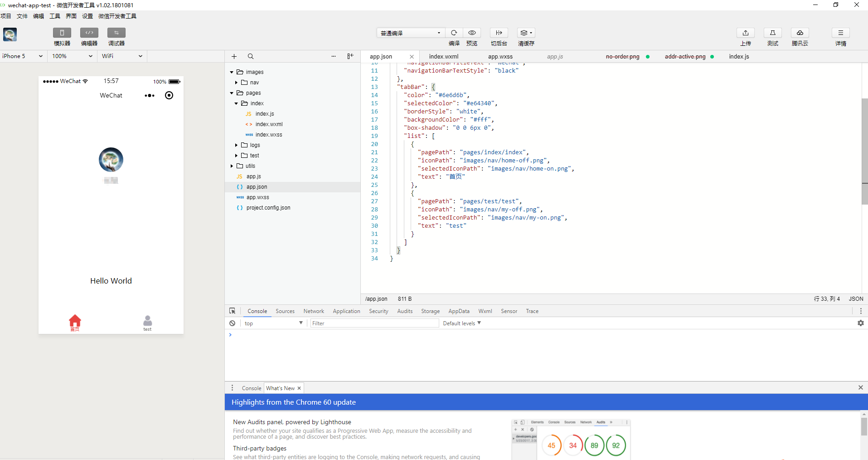Click the upload icon

click(x=746, y=33)
